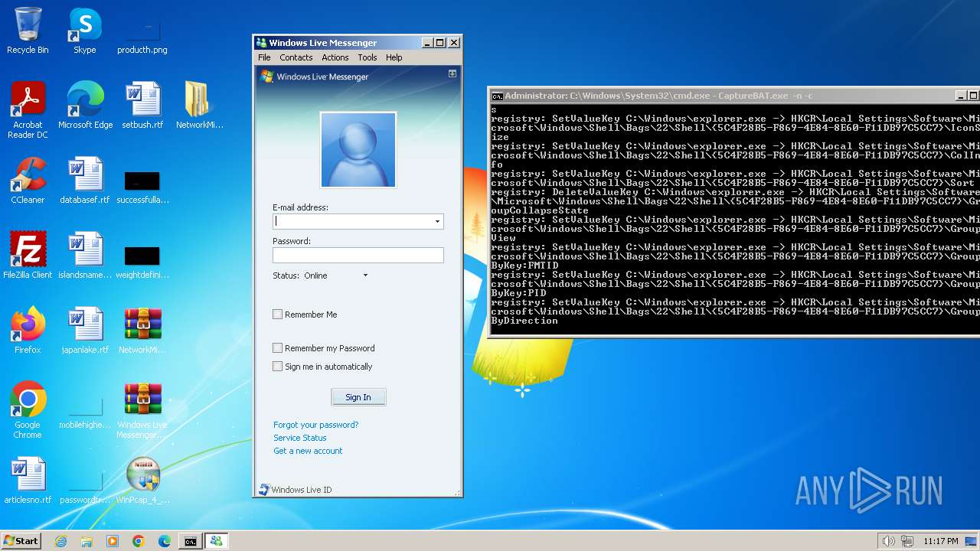Launch Google Chrome desktop shortcut
The image size is (980, 551).
point(28,410)
